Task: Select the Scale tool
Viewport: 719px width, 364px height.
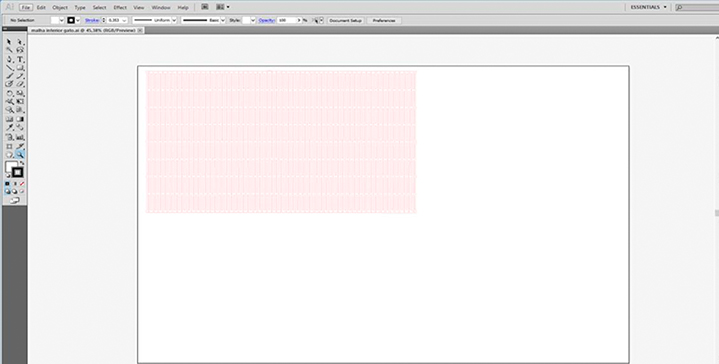Action: [20, 94]
